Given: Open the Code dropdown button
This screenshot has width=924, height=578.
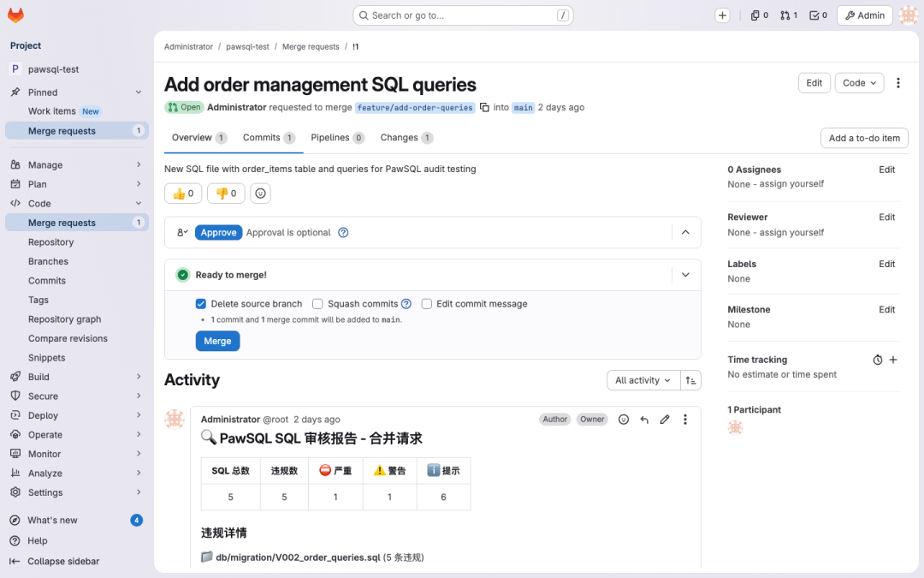Looking at the screenshot, I should pos(860,83).
